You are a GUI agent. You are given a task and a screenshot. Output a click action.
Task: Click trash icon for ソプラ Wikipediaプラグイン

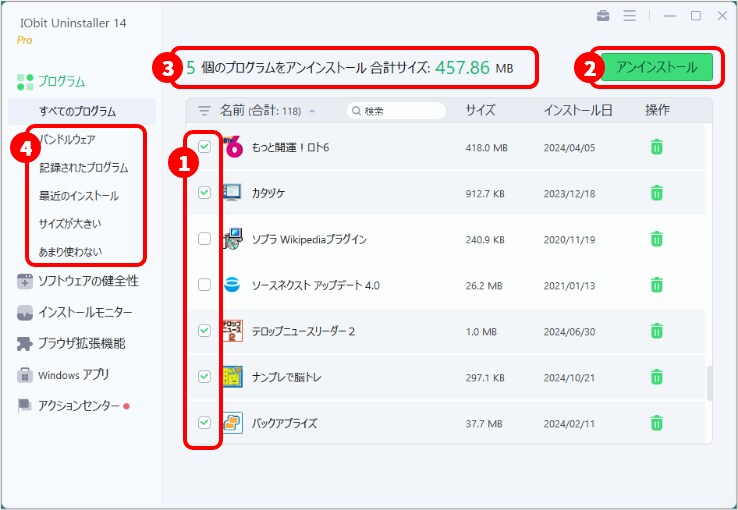(656, 239)
